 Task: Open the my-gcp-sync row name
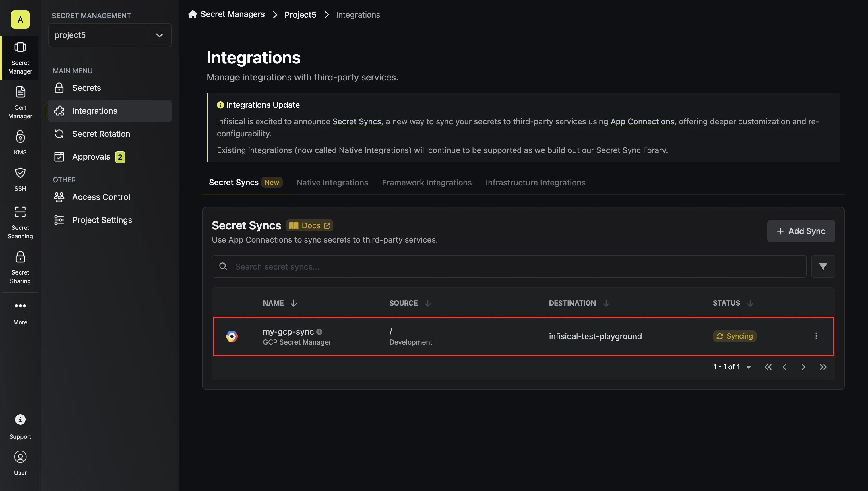coord(288,331)
